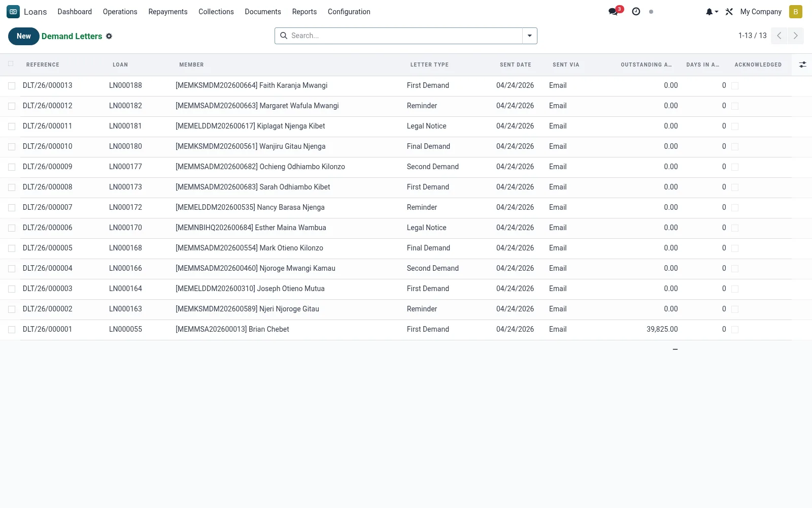Click the New button
Image resolution: width=812 pixels, height=508 pixels.
(x=24, y=36)
